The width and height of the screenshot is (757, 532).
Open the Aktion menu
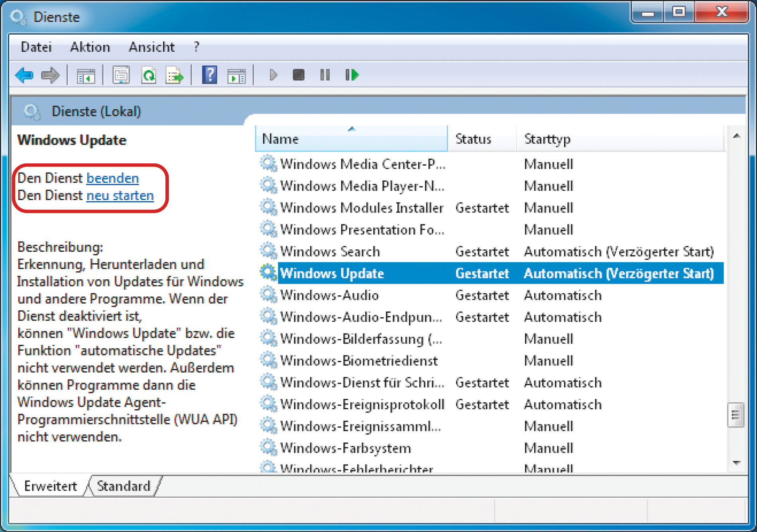tap(90, 47)
